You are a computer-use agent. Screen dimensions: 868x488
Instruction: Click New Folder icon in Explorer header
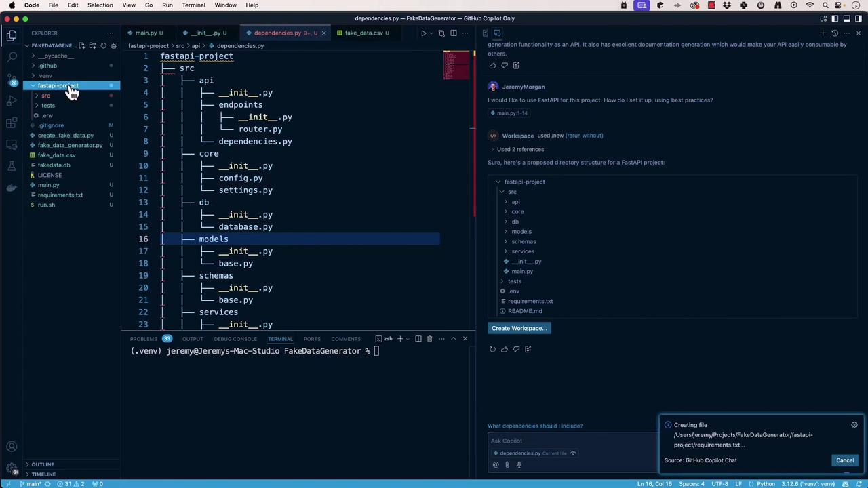coord(92,45)
